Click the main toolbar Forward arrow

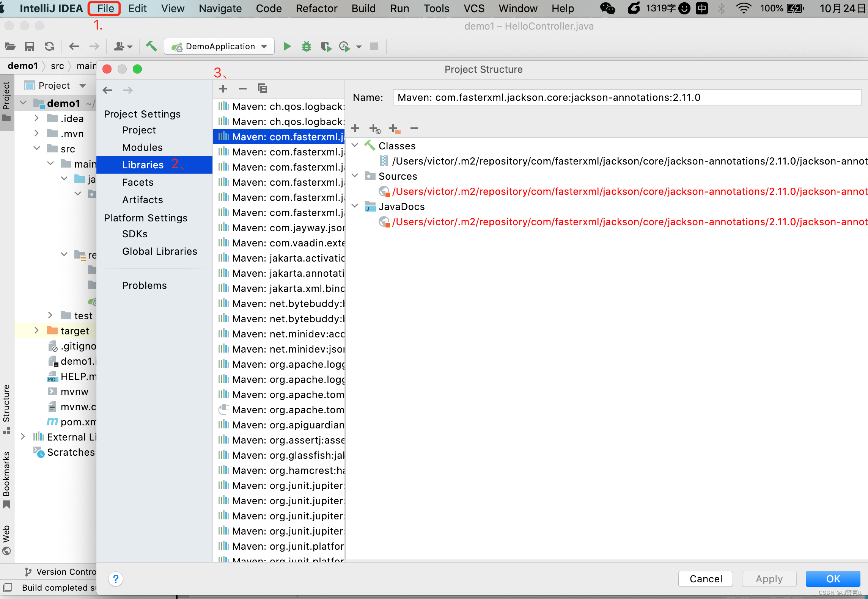click(94, 46)
